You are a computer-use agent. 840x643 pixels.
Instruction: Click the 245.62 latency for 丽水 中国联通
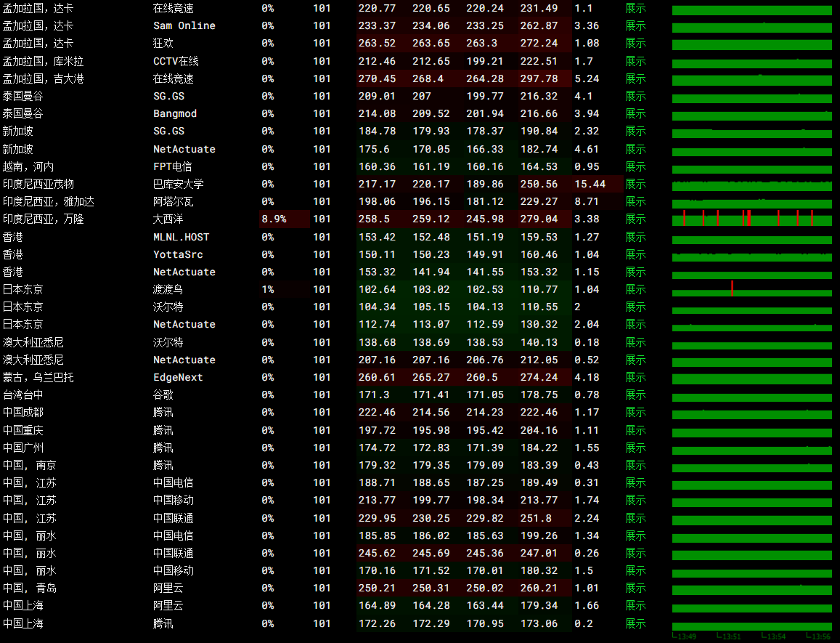point(377,553)
